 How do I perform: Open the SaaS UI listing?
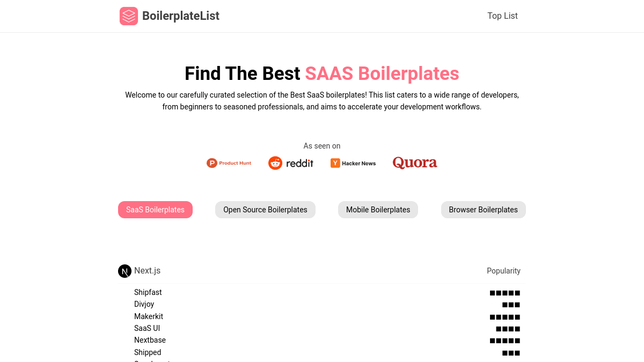tap(147, 328)
